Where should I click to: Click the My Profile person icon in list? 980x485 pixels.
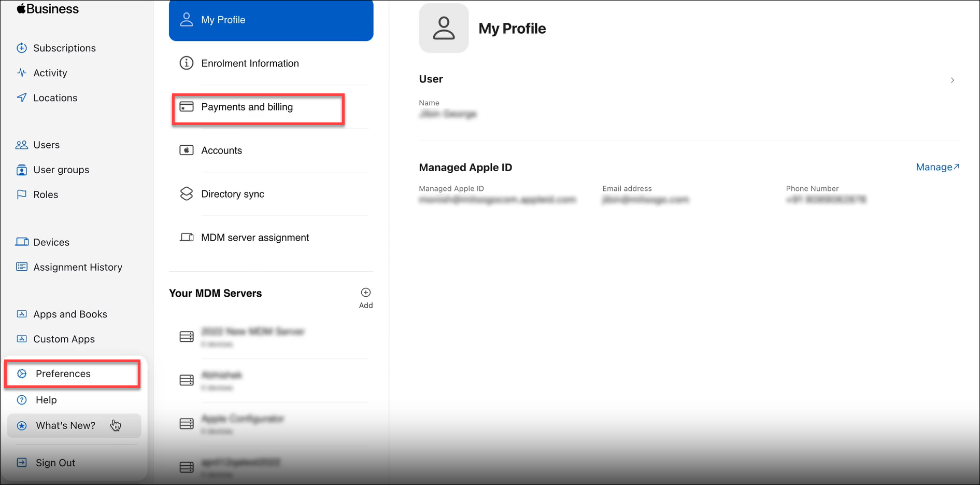pos(186,20)
